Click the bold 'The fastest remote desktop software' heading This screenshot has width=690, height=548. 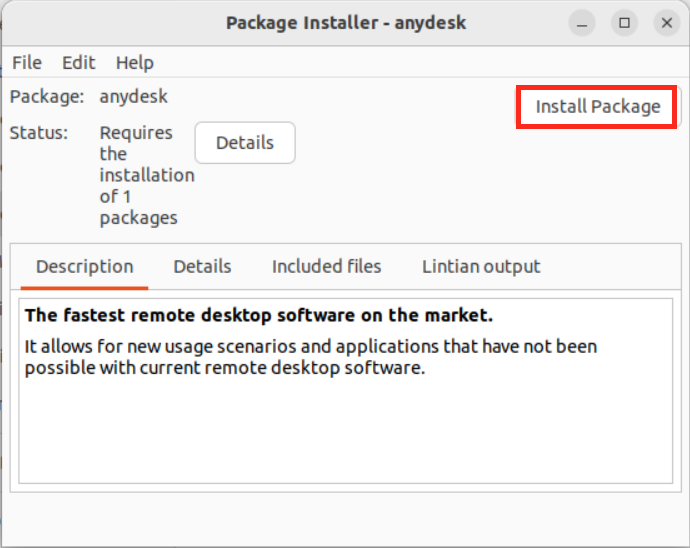[259, 316]
